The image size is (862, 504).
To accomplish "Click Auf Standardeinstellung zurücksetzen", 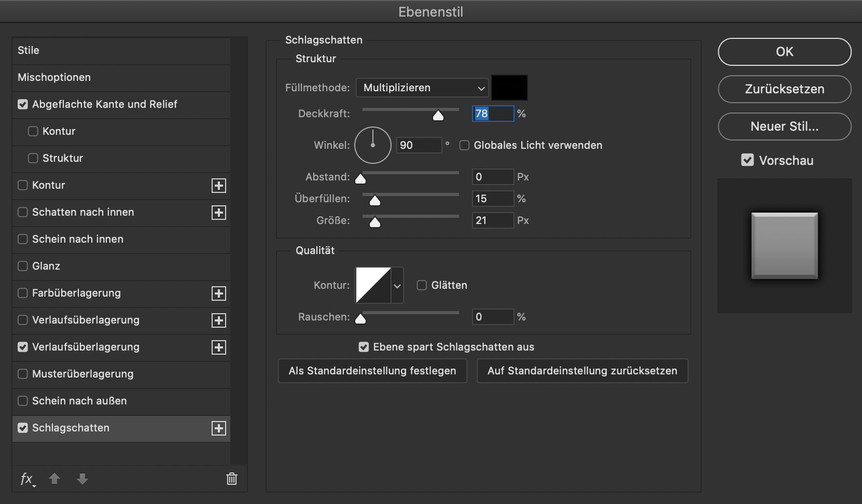I will coord(582,371).
